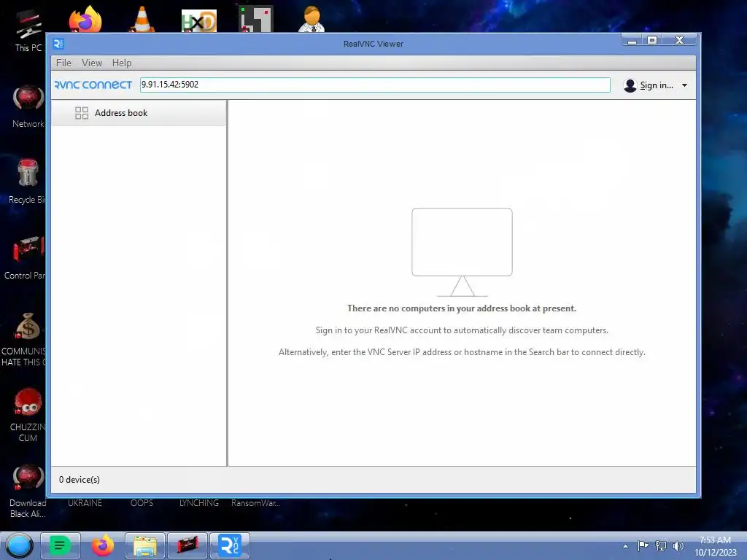
Task: Open the red device taskbar icon
Action: (x=187, y=545)
